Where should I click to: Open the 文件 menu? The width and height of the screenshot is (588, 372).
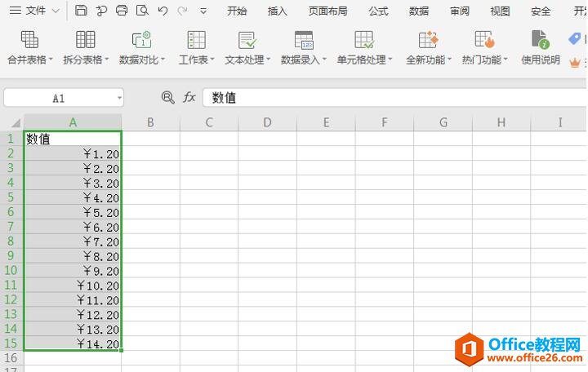point(35,11)
